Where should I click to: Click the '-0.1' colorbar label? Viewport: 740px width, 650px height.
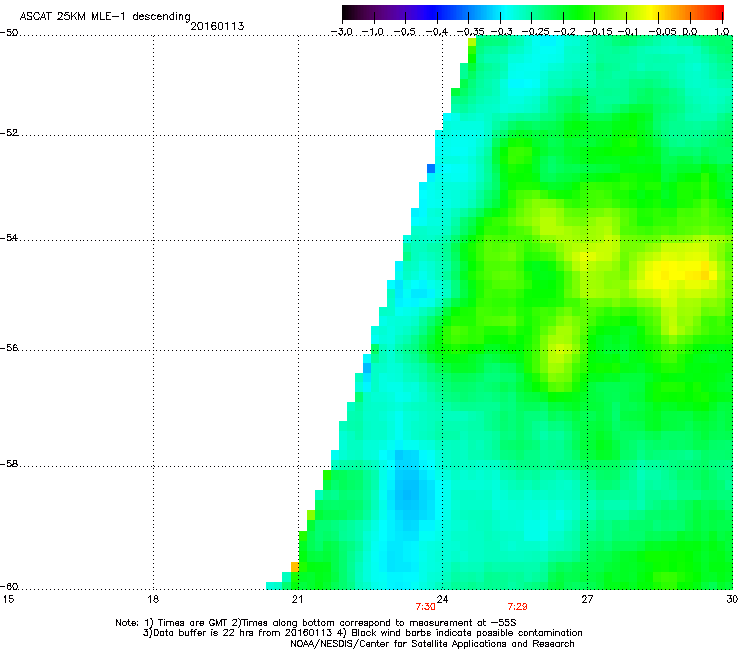[628, 32]
